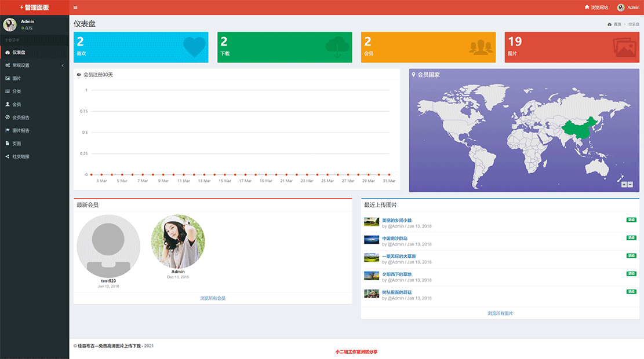This screenshot has width=644, height=359.
Task: Toggle the sidebar with the hamburger icon
Action: tap(75, 8)
